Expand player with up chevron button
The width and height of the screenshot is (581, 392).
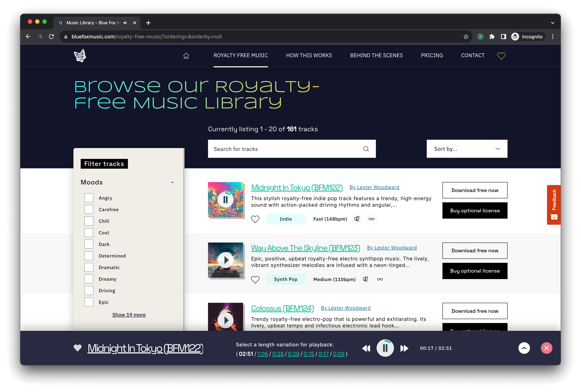click(524, 348)
